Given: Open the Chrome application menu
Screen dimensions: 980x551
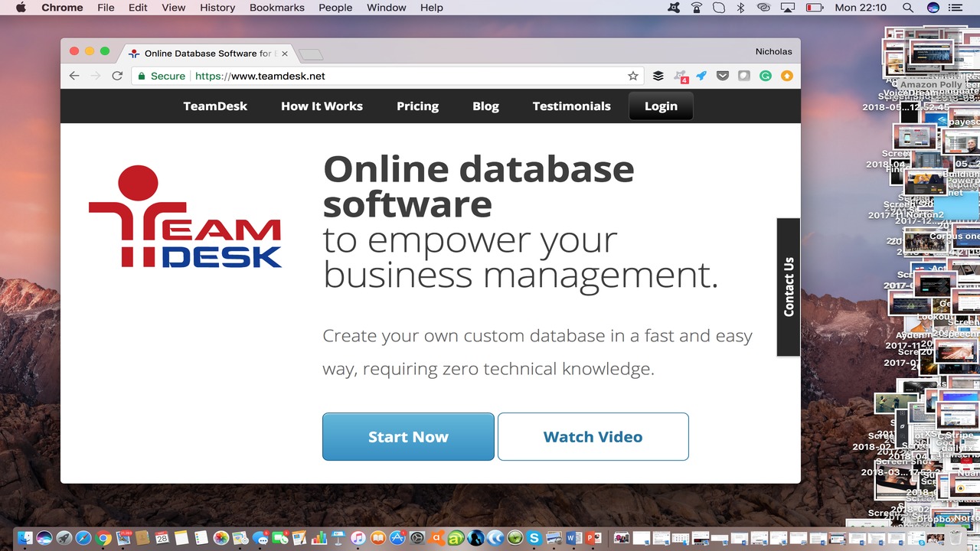Looking at the screenshot, I should [x=62, y=8].
